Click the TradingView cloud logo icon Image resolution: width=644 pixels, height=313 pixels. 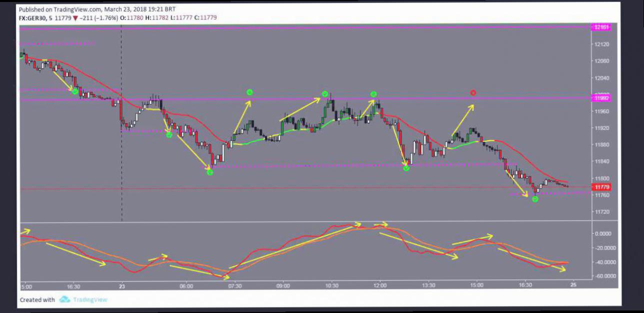[64, 300]
